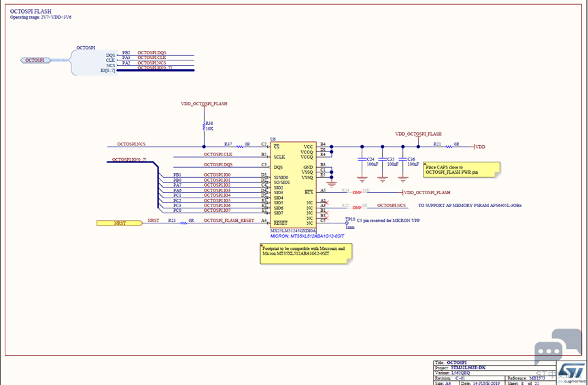Select the SI/SIO0 pin name in U6
Image resolution: width=588 pixels, height=385 pixels.
[281, 177]
